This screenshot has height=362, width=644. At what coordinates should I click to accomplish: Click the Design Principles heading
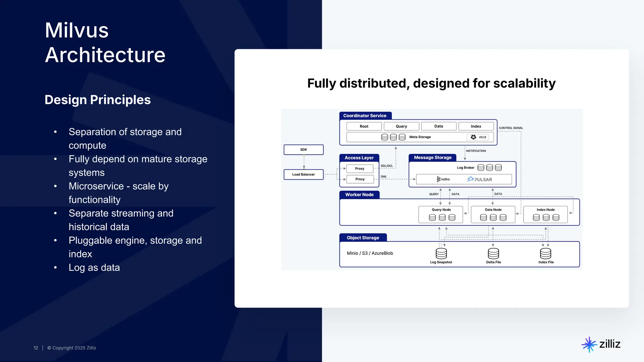click(x=97, y=100)
